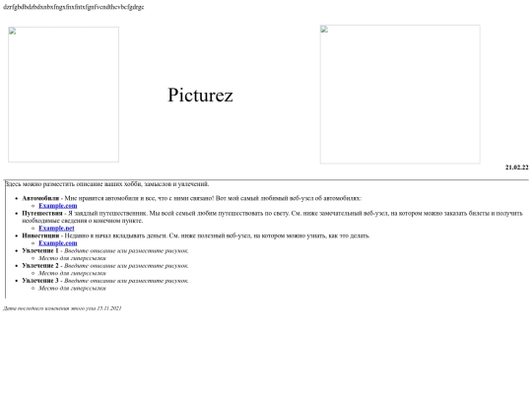Viewport: 532px width, 399px height.
Task: Click Место для гиперссылки under Увлечение 1
Action: point(72,258)
